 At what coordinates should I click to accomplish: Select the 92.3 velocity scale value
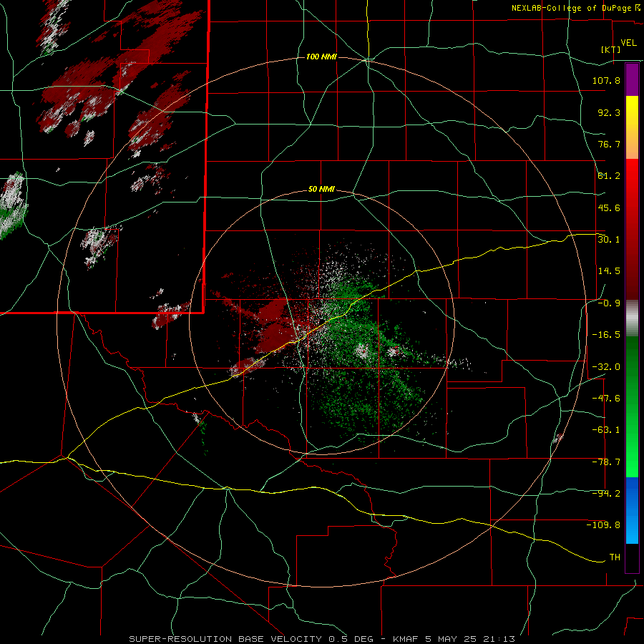click(609, 112)
